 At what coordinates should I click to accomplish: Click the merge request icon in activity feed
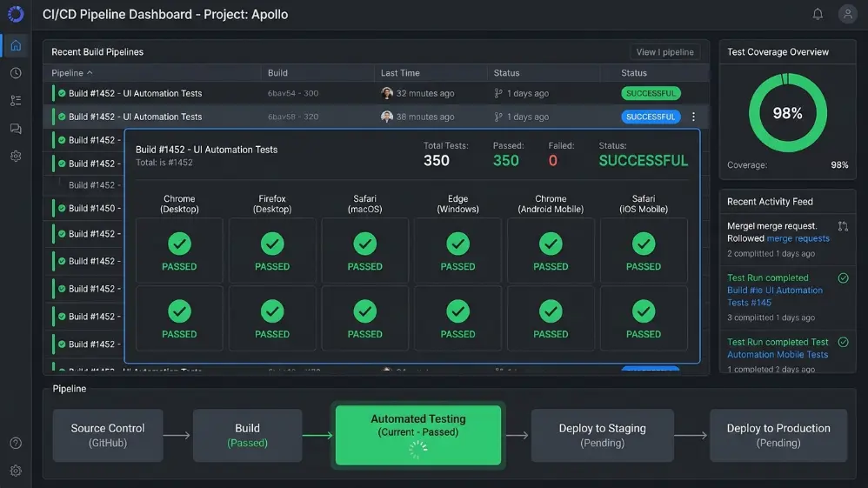tap(843, 226)
